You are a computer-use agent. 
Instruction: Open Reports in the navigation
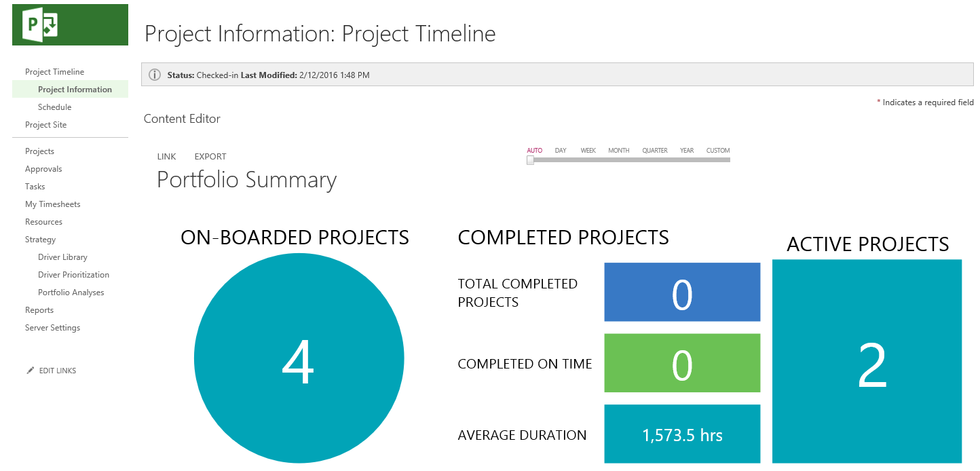pos(39,310)
